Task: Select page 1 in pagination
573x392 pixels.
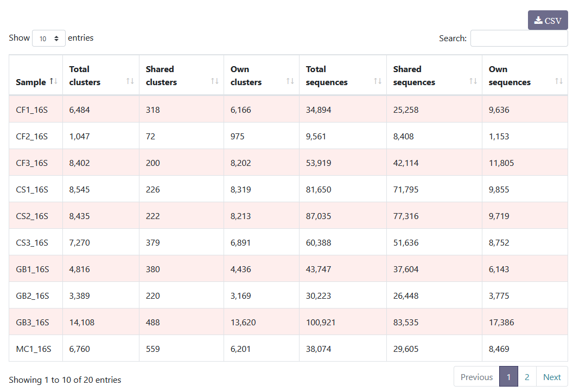Action: click(x=508, y=376)
